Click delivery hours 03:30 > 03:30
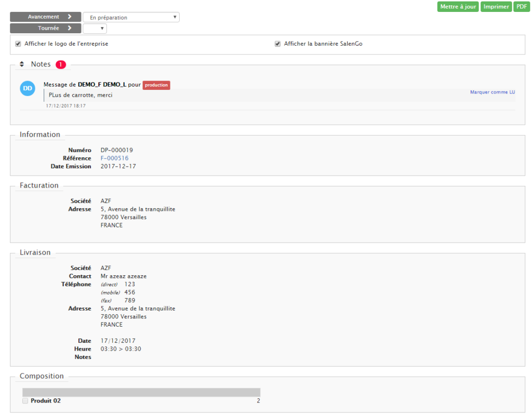Viewport: 532px width, 416px height. pyautogui.click(x=121, y=349)
